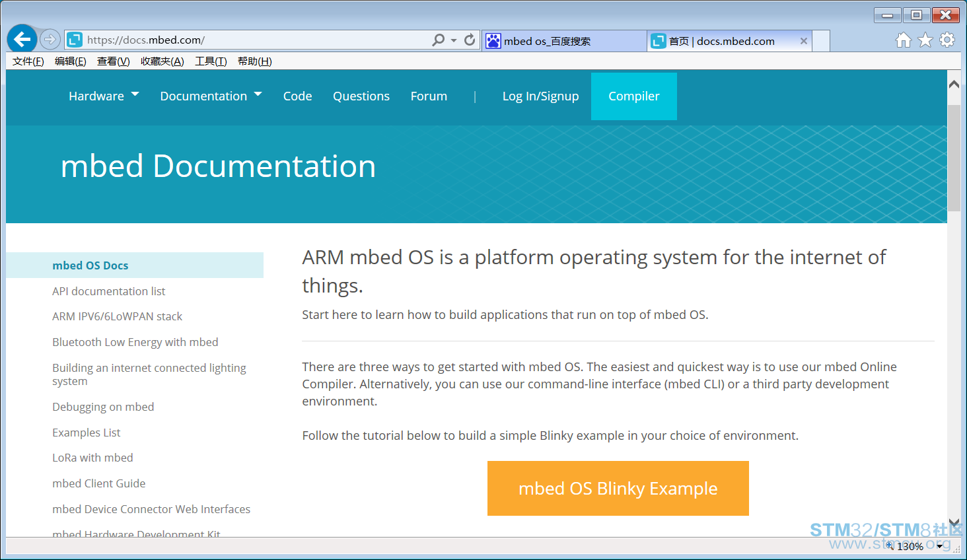The image size is (967, 560).
Task: Visit the Forum navigation link
Action: (429, 96)
